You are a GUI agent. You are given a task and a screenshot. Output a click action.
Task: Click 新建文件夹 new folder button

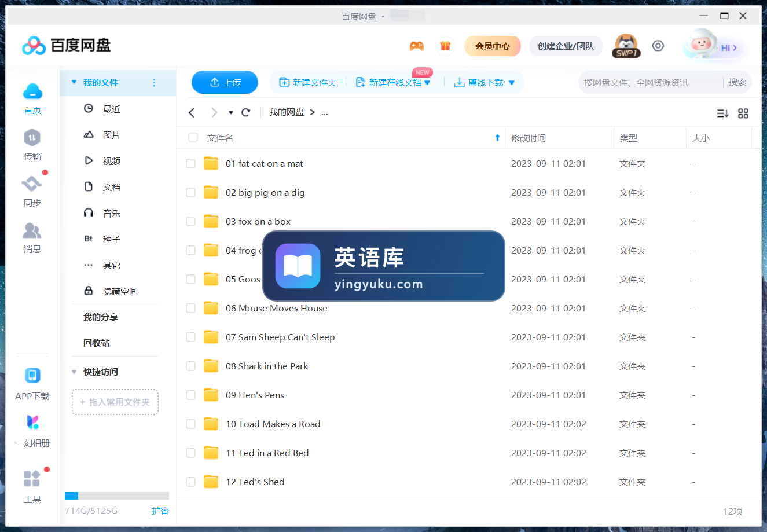pyautogui.click(x=308, y=83)
